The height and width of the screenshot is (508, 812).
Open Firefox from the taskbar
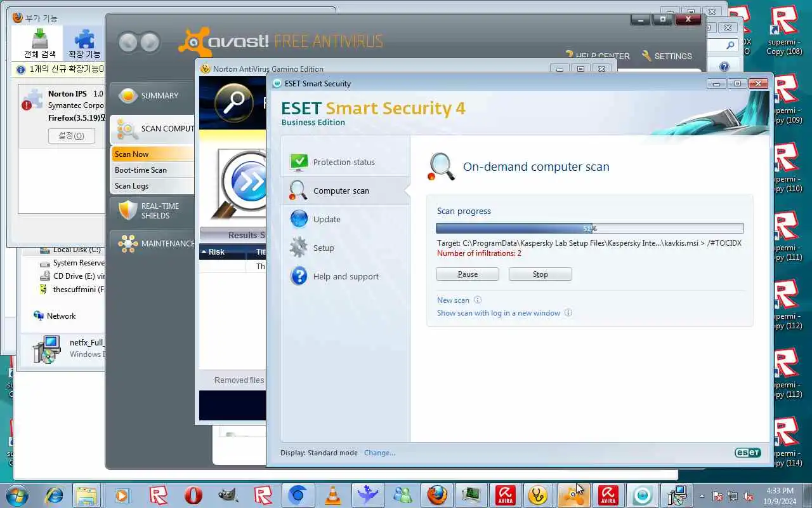coord(436,495)
